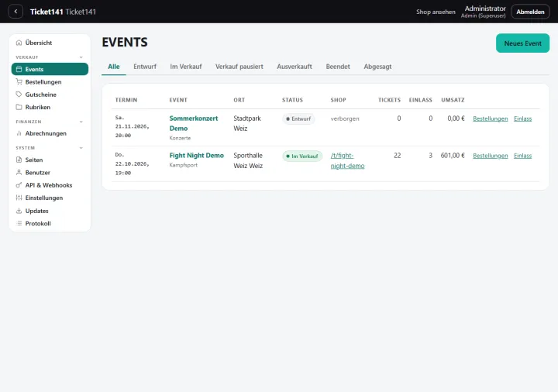This screenshot has height=392, width=558.
Task: Switch to the Entwurf tab
Action: 145,67
